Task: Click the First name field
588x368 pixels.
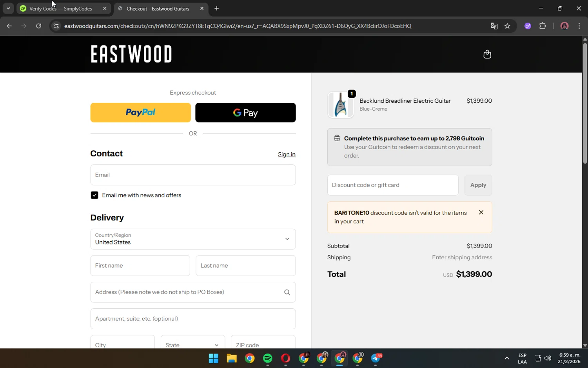Action: (140, 266)
